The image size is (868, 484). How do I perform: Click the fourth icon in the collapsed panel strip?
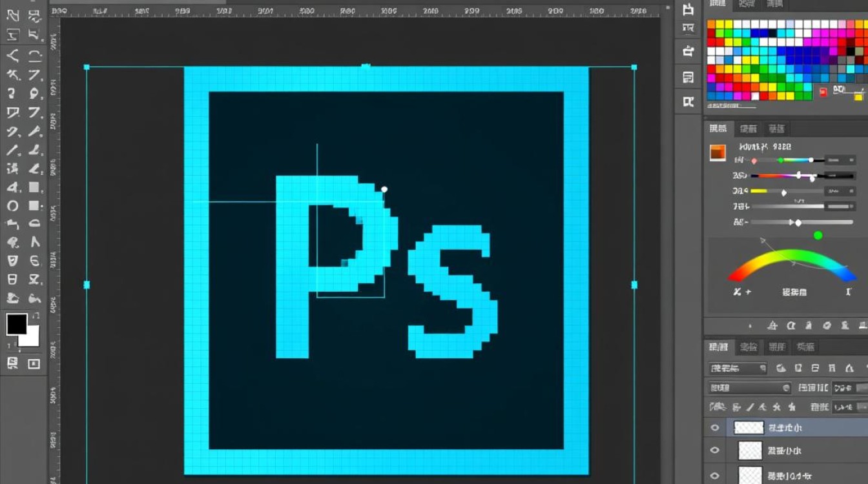click(688, 77)
